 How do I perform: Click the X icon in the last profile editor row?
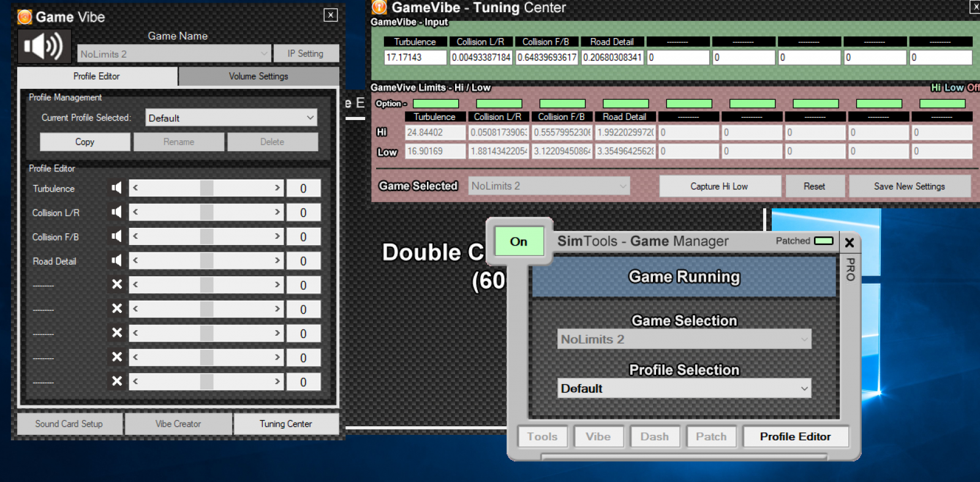coord(117,381)
